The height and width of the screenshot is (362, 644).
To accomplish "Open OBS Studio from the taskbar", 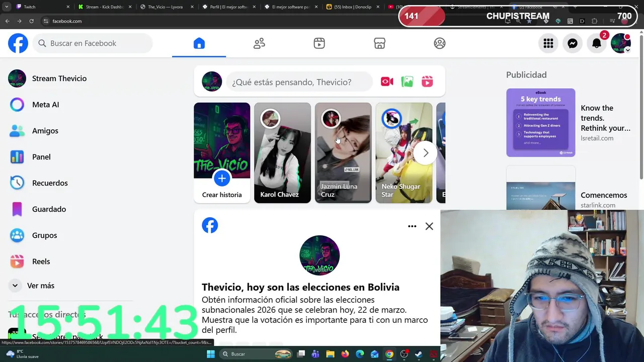I will point(404,354).
